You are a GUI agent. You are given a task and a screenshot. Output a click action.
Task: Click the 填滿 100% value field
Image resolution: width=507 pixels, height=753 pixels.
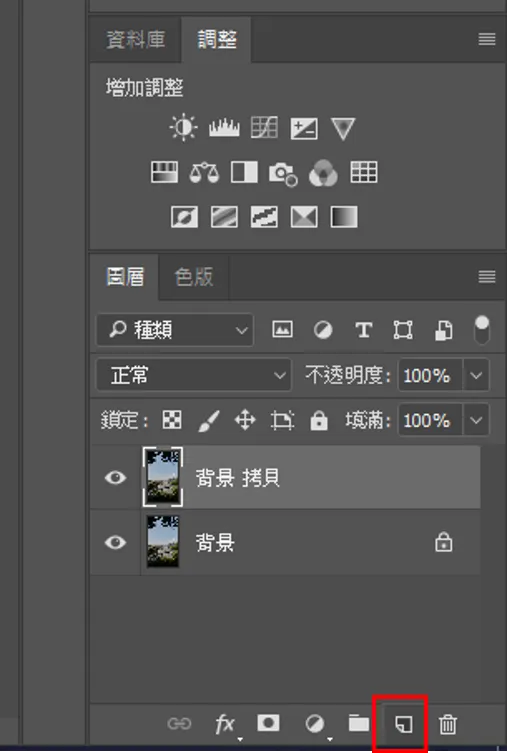430,420
